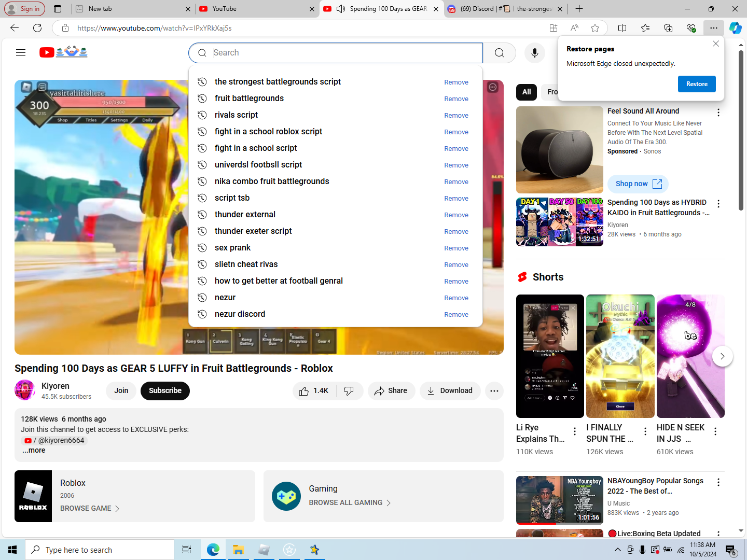Screen dimensions: 747x560
Task: Open Edge tab actions menu
Action: tap(58, 9)
